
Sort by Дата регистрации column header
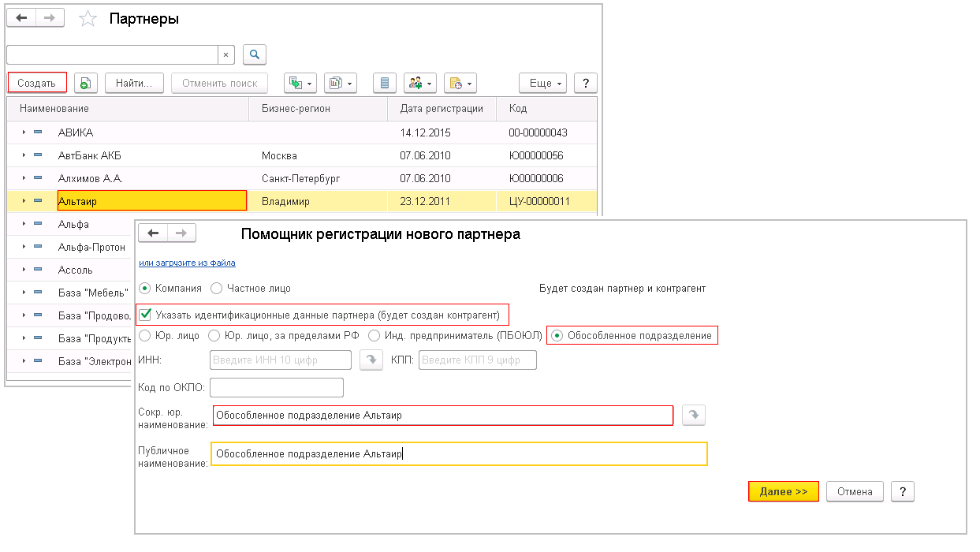tap(442, 108)
